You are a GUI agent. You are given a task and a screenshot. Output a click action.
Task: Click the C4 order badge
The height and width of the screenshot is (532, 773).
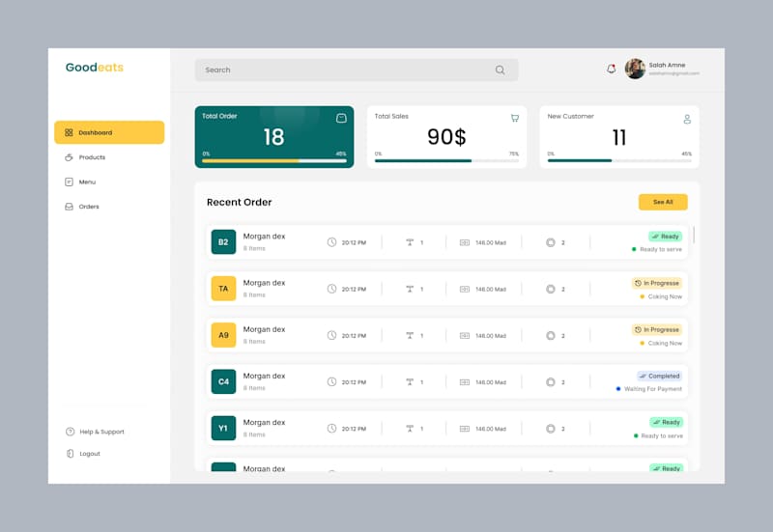point(223,381)
